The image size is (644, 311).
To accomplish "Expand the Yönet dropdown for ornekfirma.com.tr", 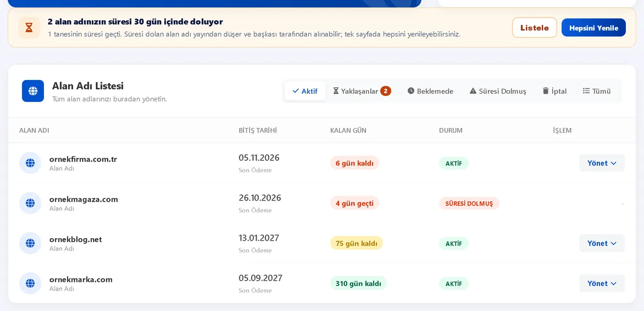I will [x=602, y=163].
